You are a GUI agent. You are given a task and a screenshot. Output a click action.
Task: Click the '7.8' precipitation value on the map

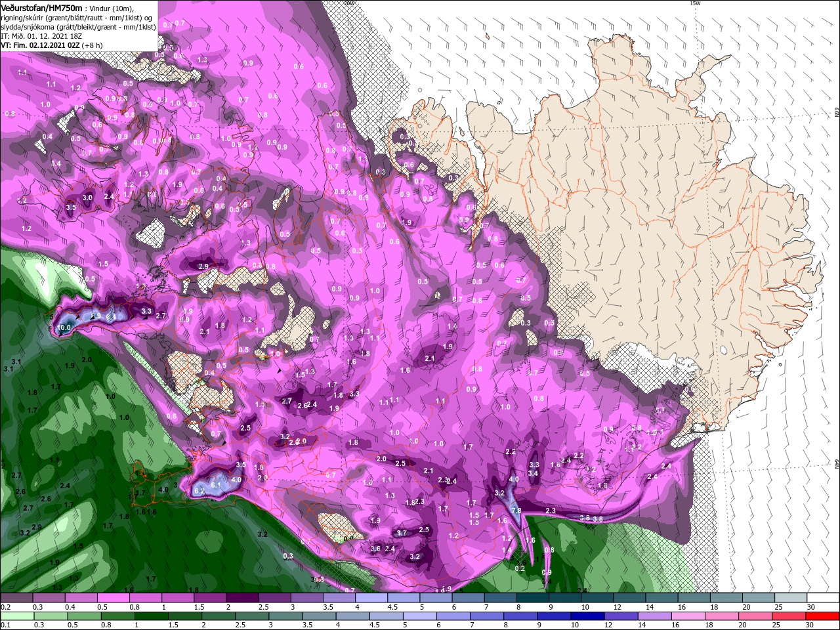click(x=516, y=511)
